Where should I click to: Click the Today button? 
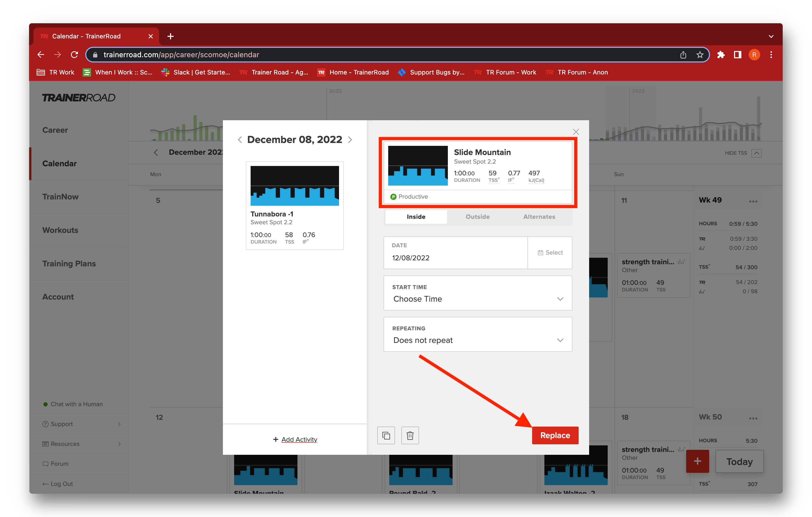point(740,461)
